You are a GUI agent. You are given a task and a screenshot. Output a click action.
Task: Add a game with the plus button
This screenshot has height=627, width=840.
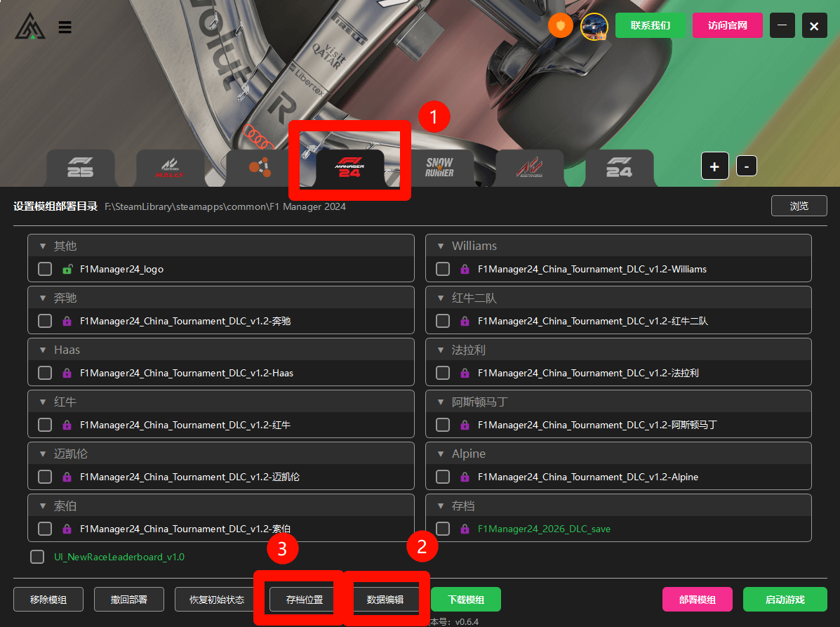pos(714,166)
